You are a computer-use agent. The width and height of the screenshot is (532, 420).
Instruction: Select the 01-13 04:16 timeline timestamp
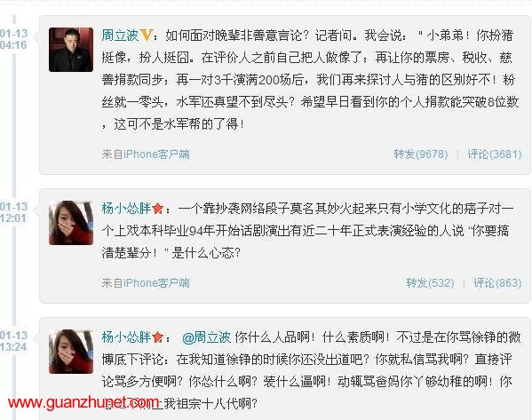tap(13, 39)
